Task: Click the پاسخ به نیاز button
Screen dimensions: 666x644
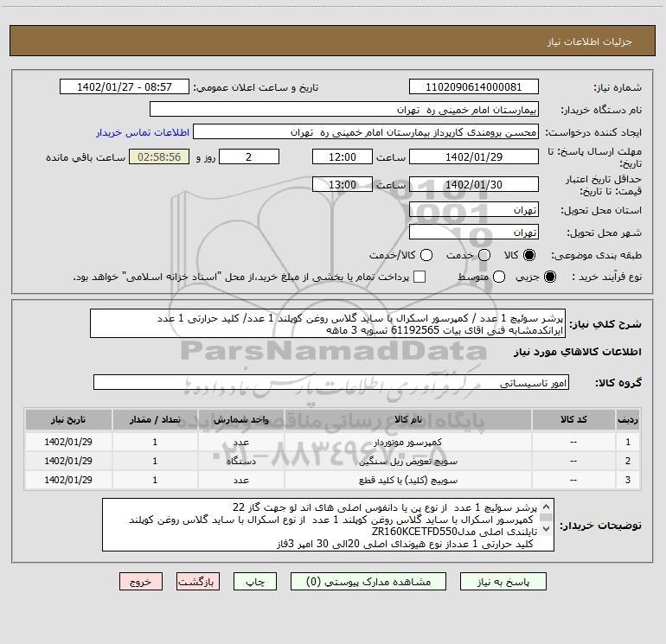Action: pyautogui.click(x=503, y=582)
